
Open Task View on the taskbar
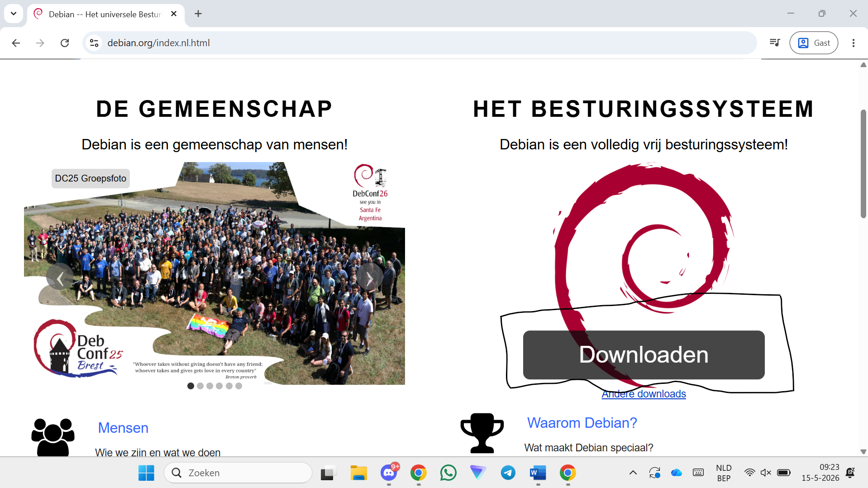(329, 473)
